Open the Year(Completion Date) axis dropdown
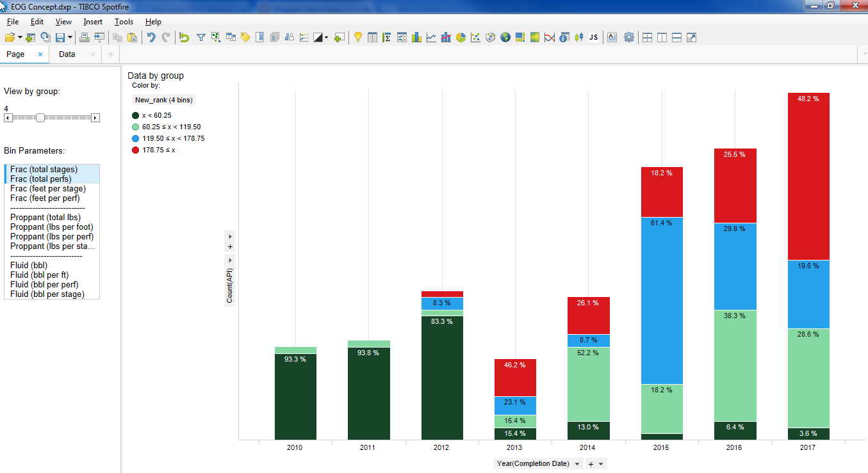This screenshot has width=868, height=473. click(x=577, y=463)
